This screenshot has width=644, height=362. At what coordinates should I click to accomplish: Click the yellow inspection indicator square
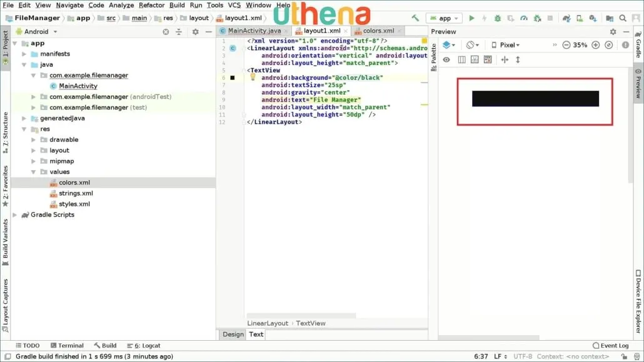[x=425, y=41]
